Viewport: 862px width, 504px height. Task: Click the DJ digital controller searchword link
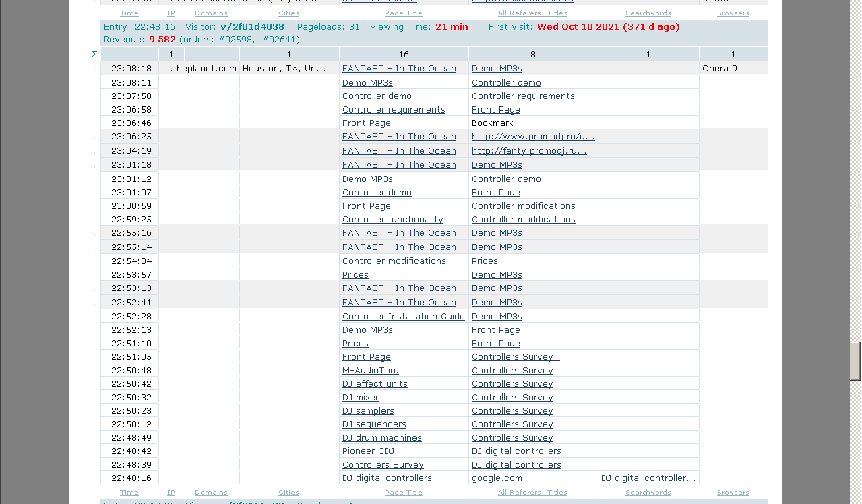pyautogui.click(x=648, y=478)
